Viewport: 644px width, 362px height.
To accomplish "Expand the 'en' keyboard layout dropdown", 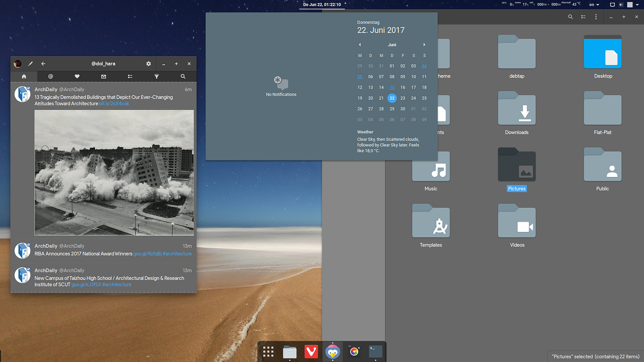I will coord(594,5).
